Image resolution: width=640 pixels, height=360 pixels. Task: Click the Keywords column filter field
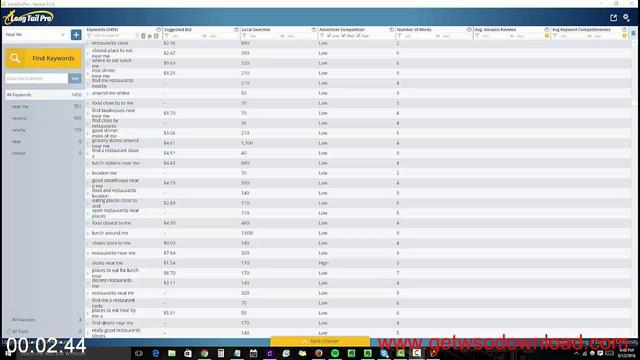coord(113,36)
